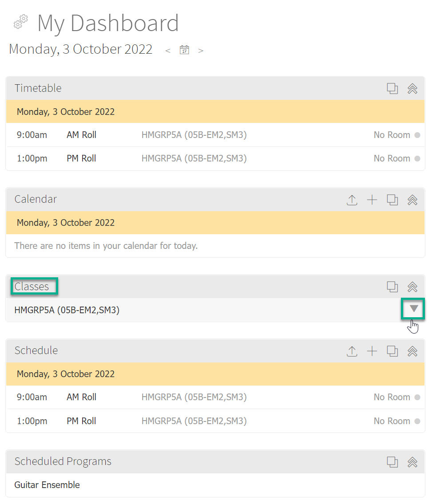Click the duplicate icon on the Classes panel
Screen dimensions: 436x504
click(392, 287)
